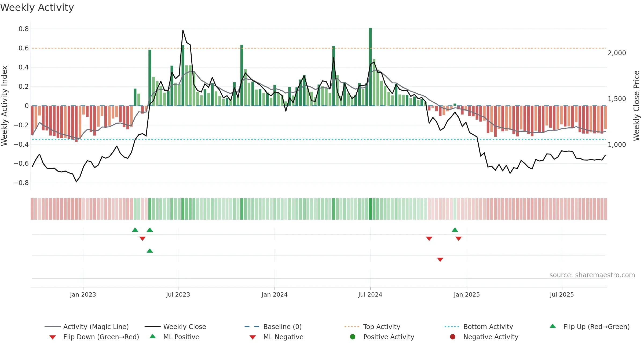Image resolution: width=644 pixels, height=362 pixels.
Task: Click the Jul 2023 x-axis label
Action: (178, 294)
